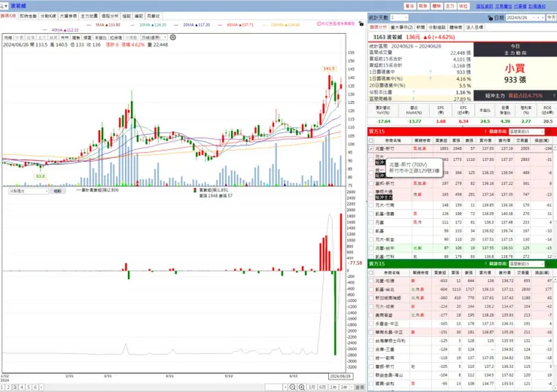Click the 還原 button at bottom
The width and height of the screenshot is (557, 392).
pos(360,387)
